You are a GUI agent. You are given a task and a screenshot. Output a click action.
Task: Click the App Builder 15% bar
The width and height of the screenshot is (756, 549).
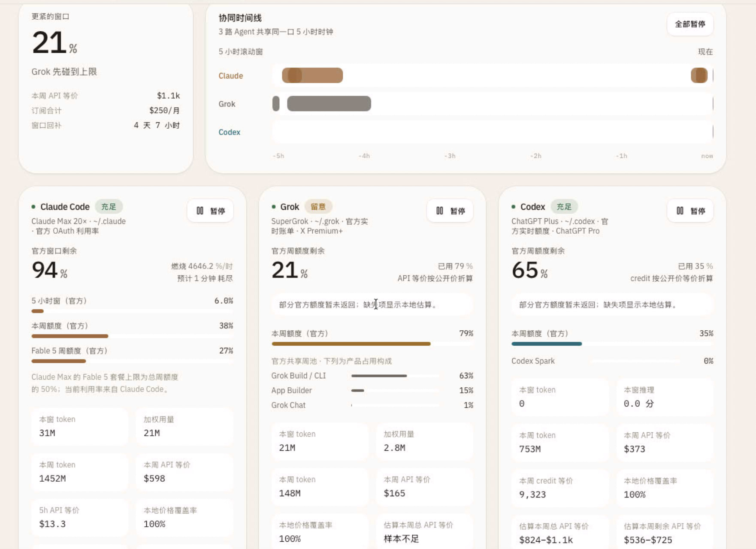pyautogui.click(x=395, y=390)
